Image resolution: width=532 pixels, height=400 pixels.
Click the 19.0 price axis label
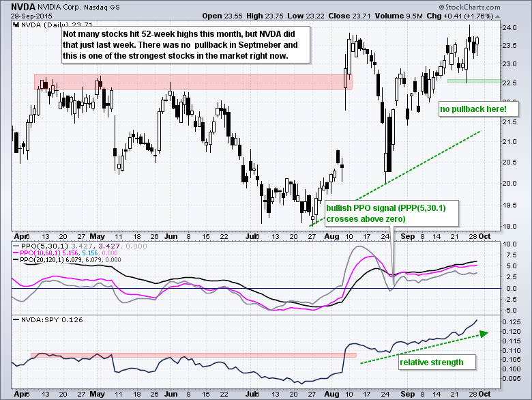[x=509, y=226]
